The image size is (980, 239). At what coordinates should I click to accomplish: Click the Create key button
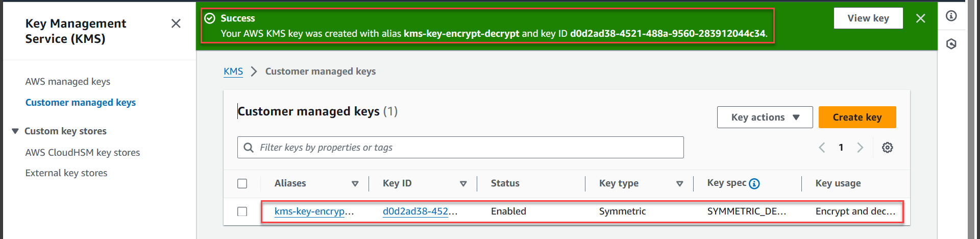tap(857, 117)
